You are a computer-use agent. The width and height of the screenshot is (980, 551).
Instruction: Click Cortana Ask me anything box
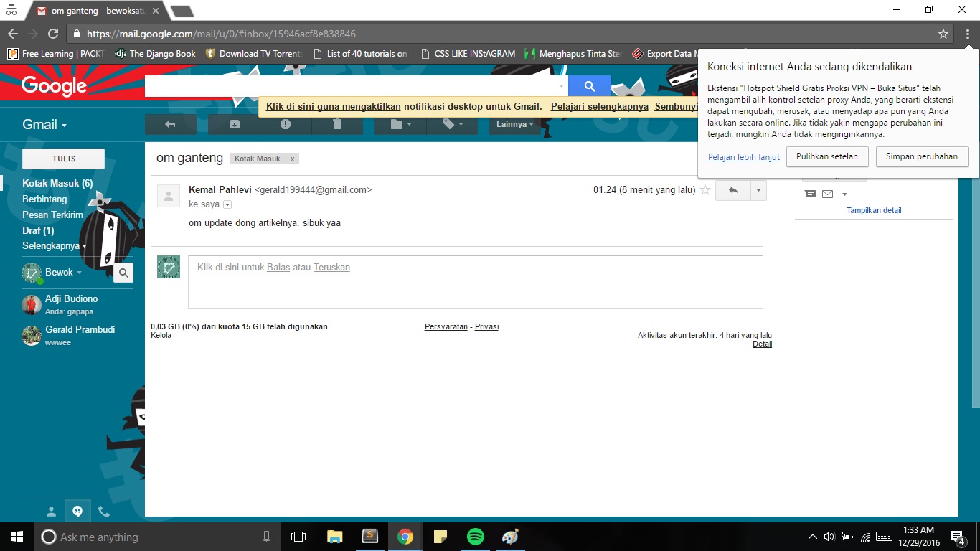click(x=158, y=537)
